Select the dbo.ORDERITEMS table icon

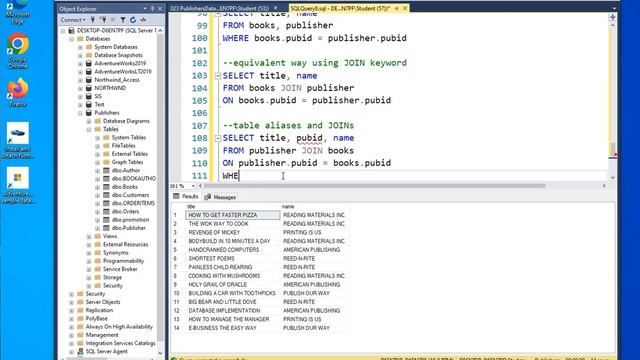(x=106, y=203)
